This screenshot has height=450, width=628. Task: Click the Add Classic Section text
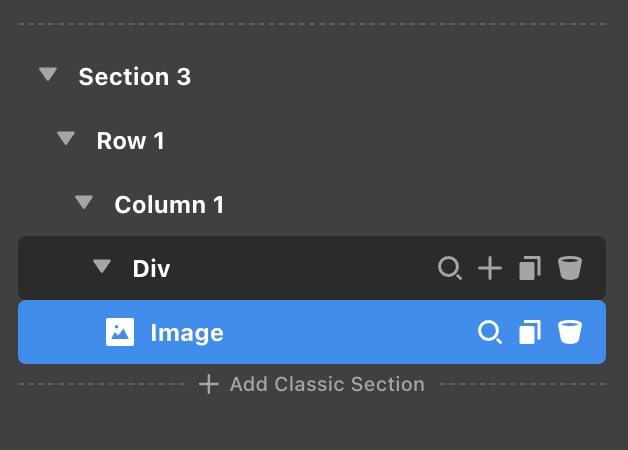coord(327,384)
